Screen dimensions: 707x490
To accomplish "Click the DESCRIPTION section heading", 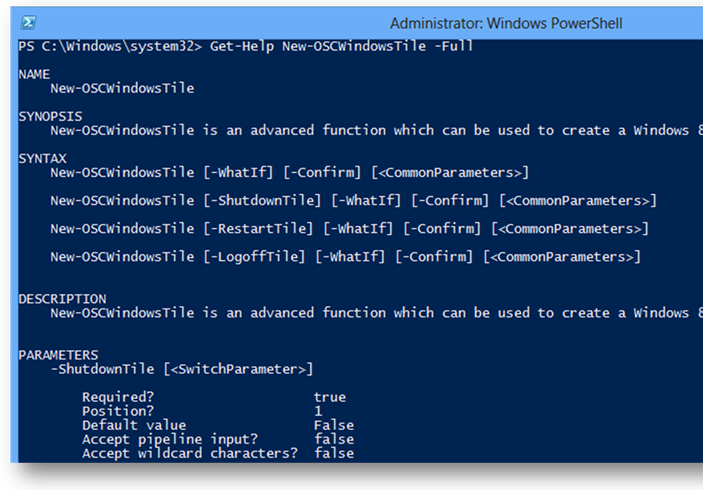I will tap(63, 299).
